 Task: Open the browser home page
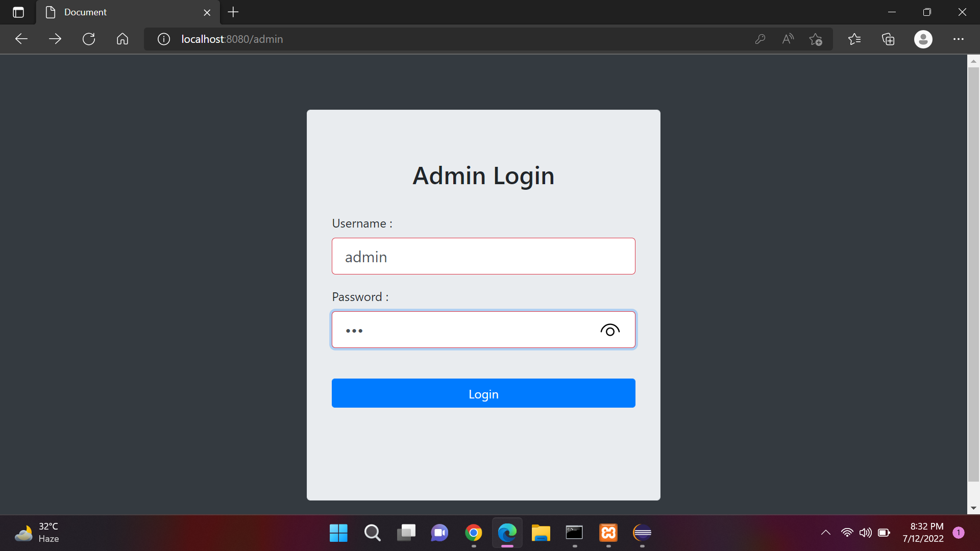tap(122, 39)
